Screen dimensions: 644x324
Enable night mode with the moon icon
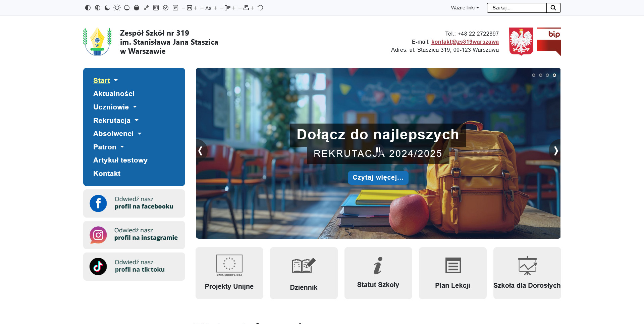[x=107, y=8]
